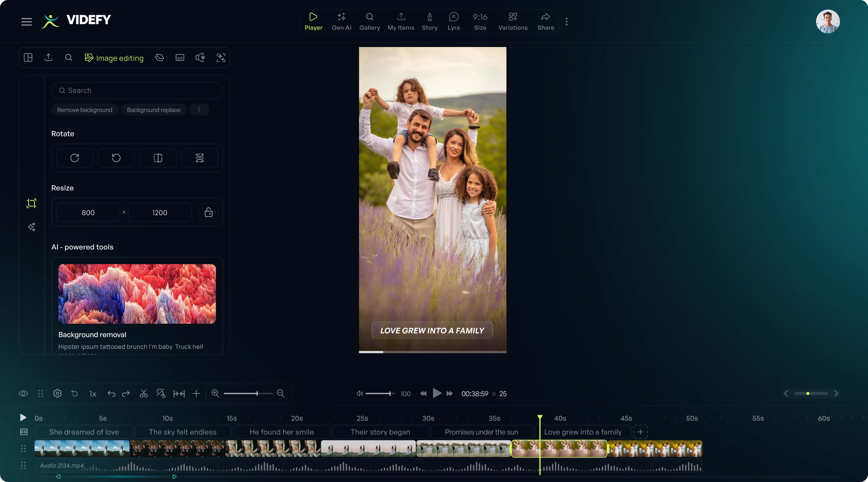Open Background removal tool thumbnail
The width and height of the screenshot is (868, 482).
click(x=137, y=294)
